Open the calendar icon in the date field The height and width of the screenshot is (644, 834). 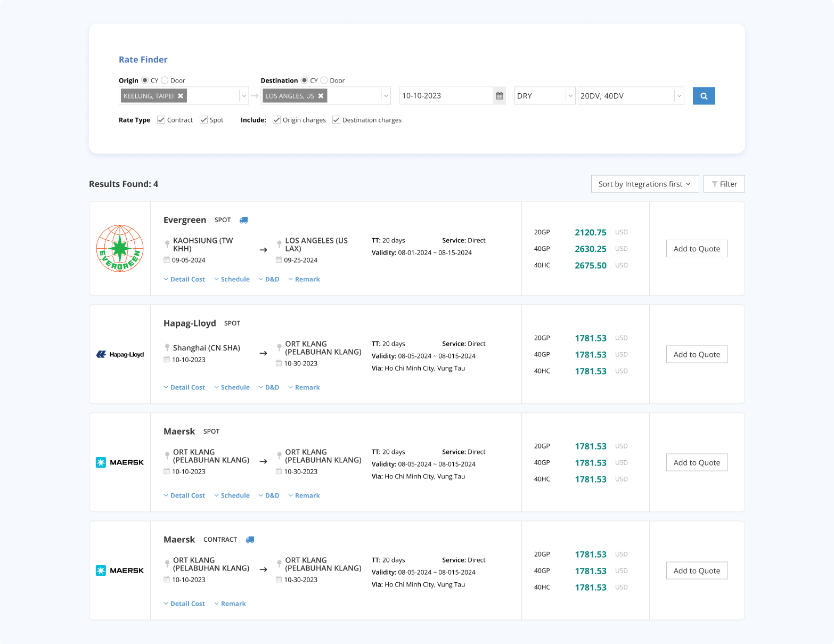tap(500, 95)
